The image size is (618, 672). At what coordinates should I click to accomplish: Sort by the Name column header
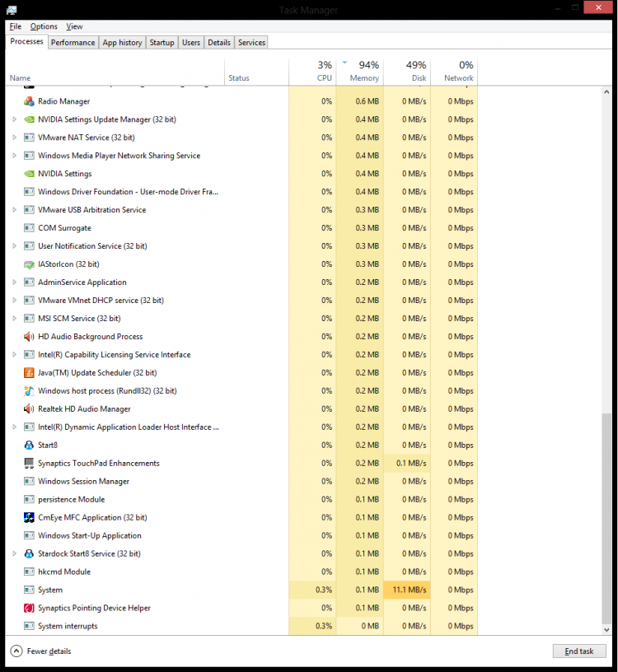115,72
